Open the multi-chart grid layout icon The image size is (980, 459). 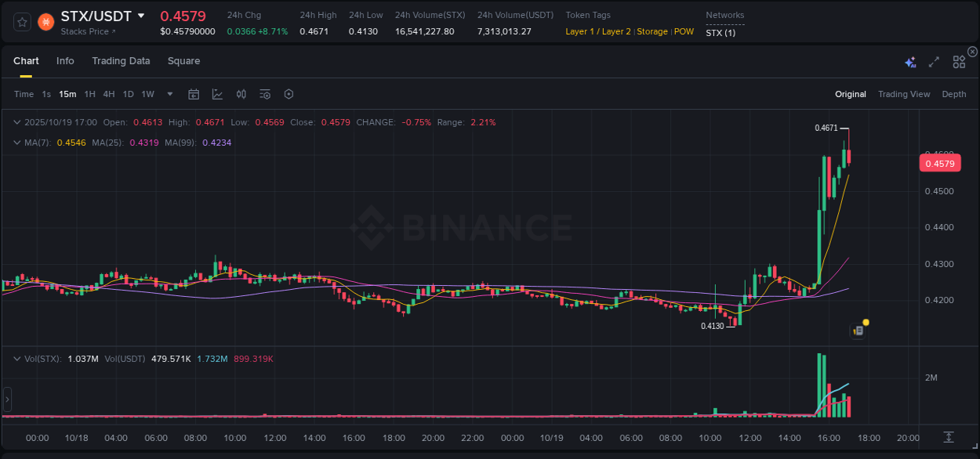click(958, 61)
